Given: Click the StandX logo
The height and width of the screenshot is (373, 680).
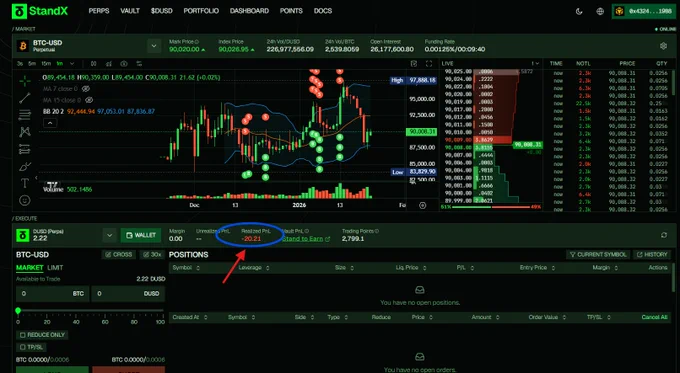Looking at the screenshot, I should [39, 11].
